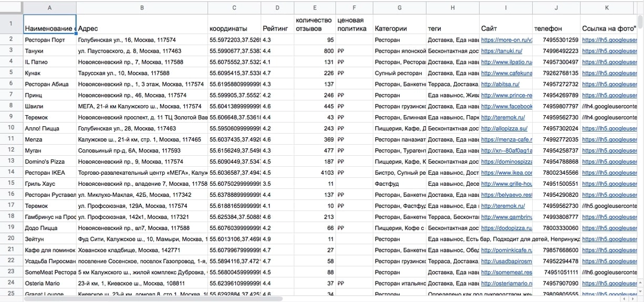Click the phone number cell 74955301259
The width and height of the screenshot is (644, 302).
[x=555, y=40]
